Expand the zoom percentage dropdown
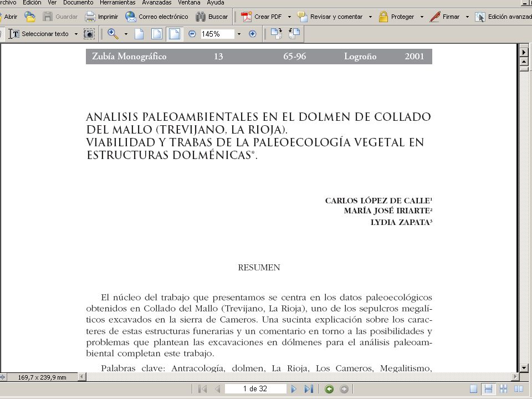The image size is (532, 399). click(239, 34)
